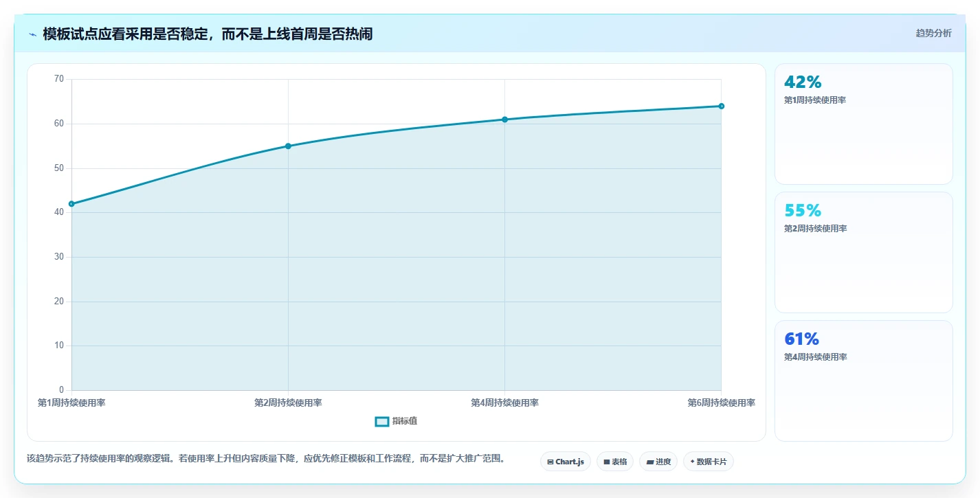This screenshot has width=980, height=498.
Task: Click the lightning icon beside the title
Action: [x=32, y=34]
